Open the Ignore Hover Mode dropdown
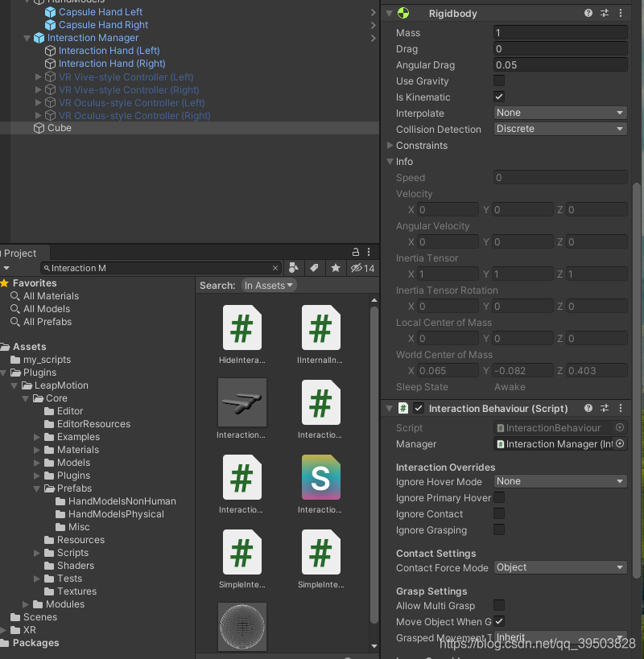 pos(560,481)
